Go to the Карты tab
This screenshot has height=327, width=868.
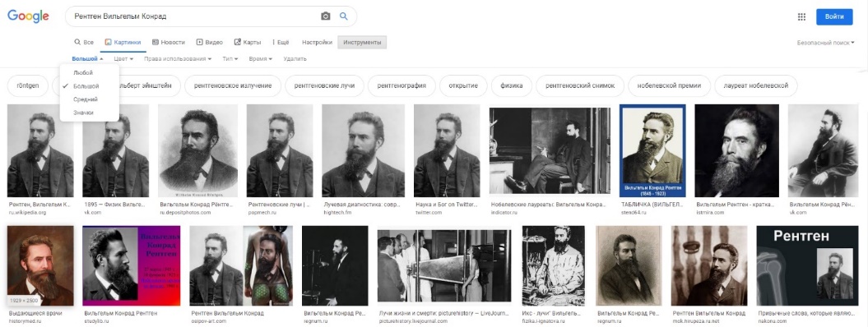(x=248, y=43)
